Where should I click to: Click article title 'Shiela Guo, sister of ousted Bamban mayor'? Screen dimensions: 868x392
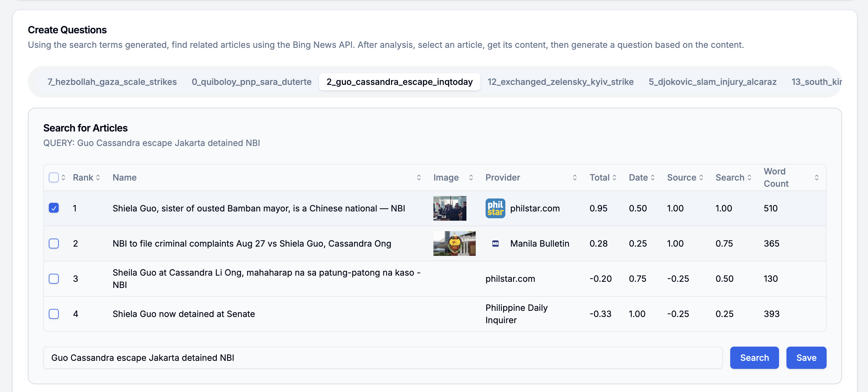click(259, 208)
